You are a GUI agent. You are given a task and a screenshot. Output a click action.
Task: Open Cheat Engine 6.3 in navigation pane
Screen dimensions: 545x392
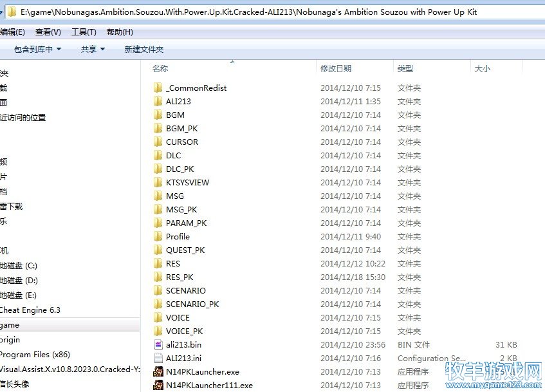pyautogui.click(x=30, y=310)
